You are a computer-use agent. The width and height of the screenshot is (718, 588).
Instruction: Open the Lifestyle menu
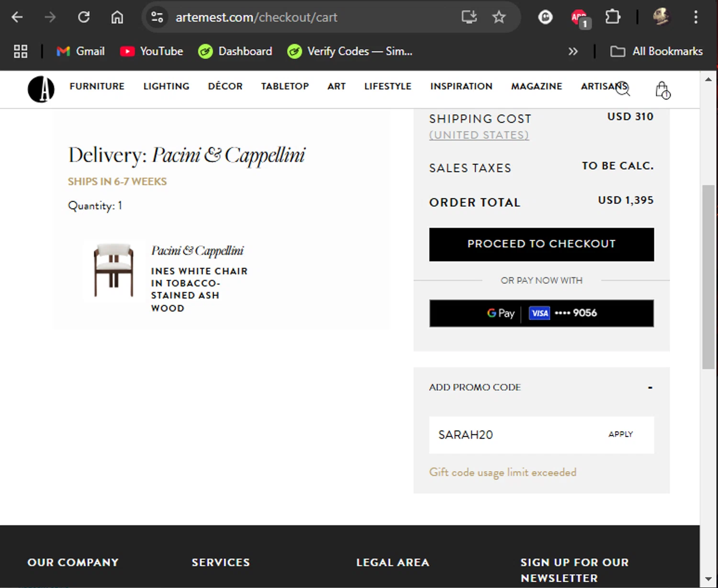[388, 86]
